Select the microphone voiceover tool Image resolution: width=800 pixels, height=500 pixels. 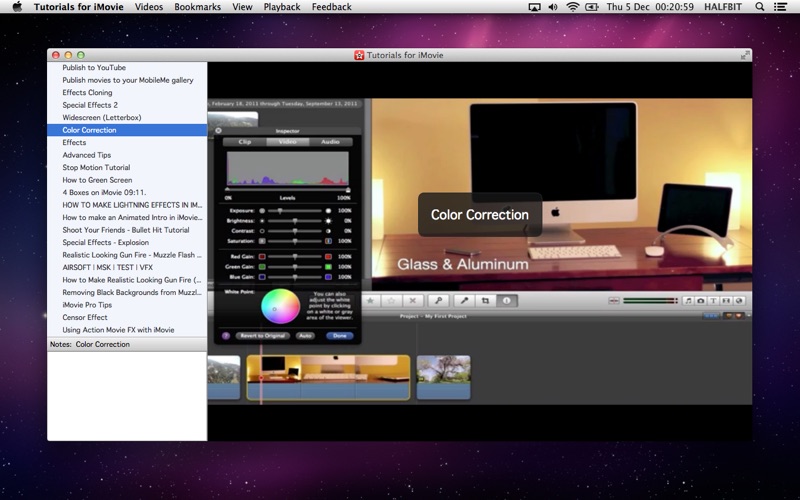point(464,301)
